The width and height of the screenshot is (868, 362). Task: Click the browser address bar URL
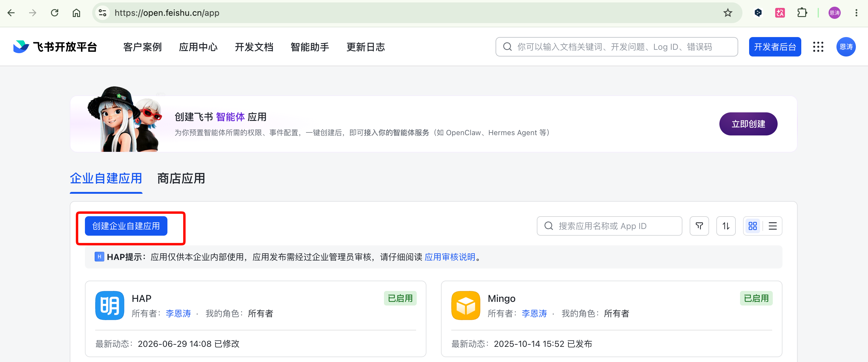coord(167,13)
